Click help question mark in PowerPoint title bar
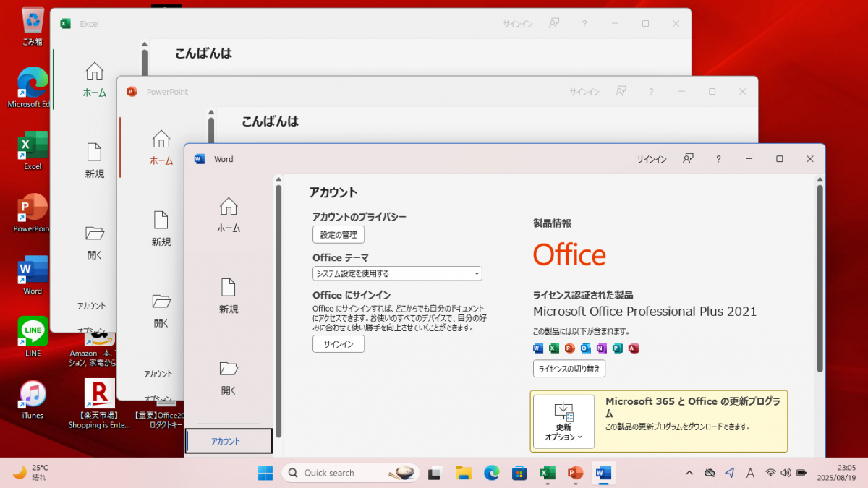 [x=651, y=92]
